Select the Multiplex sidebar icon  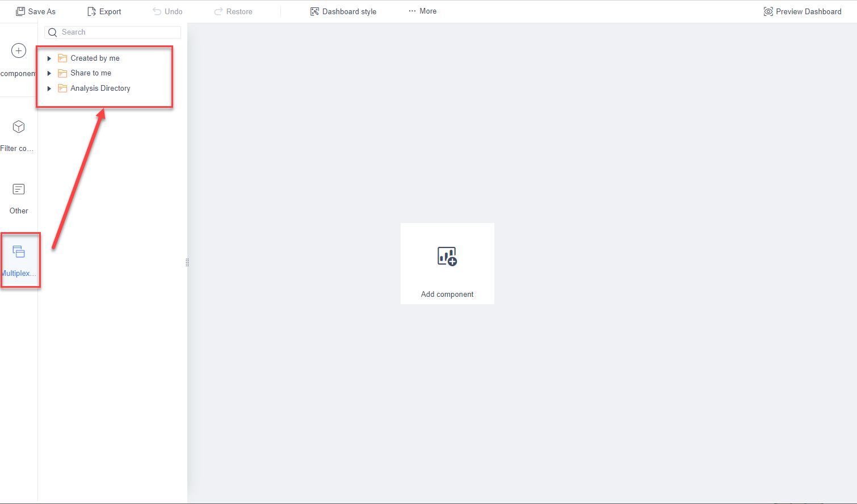pos(19,251)
